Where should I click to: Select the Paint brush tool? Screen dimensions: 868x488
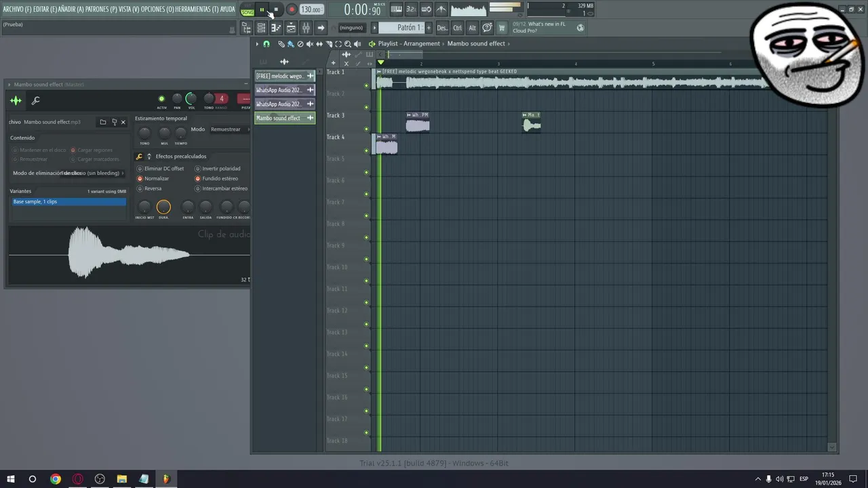click(291, 44)
